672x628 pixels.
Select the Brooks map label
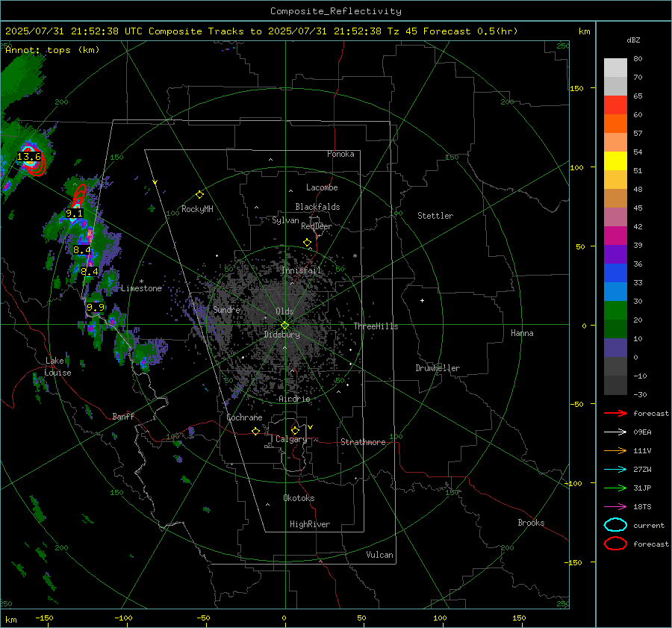tap(531, 523)
